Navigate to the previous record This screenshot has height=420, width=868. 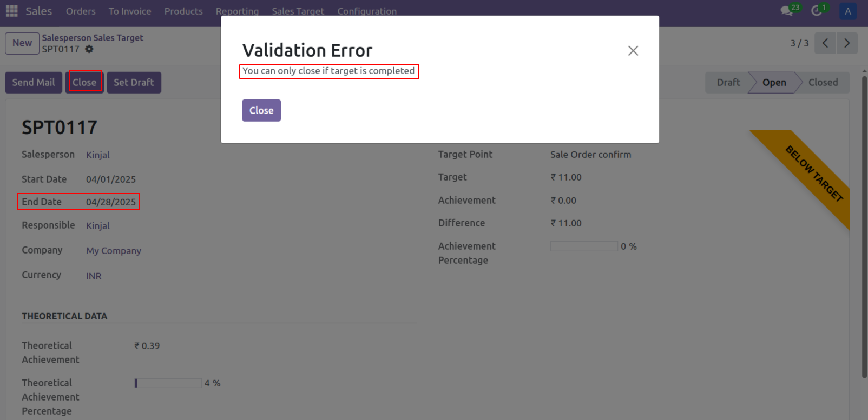click(825, 43)
